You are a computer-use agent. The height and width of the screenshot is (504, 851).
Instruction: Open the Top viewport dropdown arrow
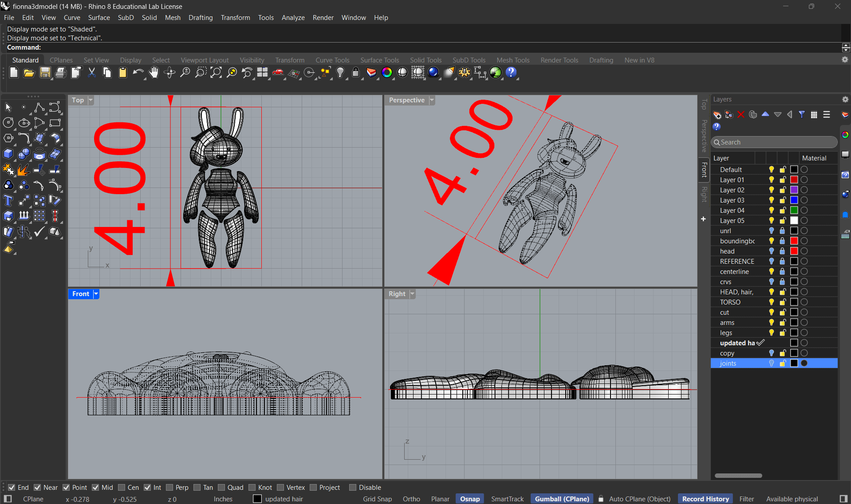coord(91,100)
